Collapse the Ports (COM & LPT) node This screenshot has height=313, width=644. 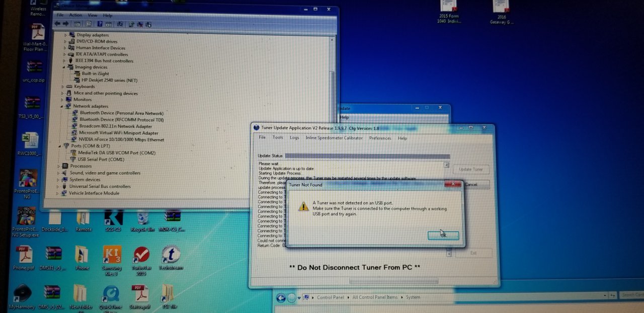[x=59, y=146]
